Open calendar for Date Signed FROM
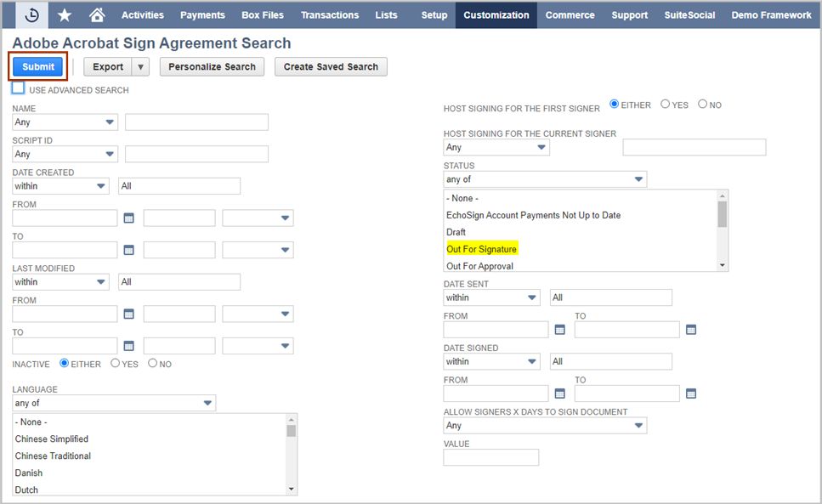The width and height of the screenshot is (822, 504). pos(560,394)
